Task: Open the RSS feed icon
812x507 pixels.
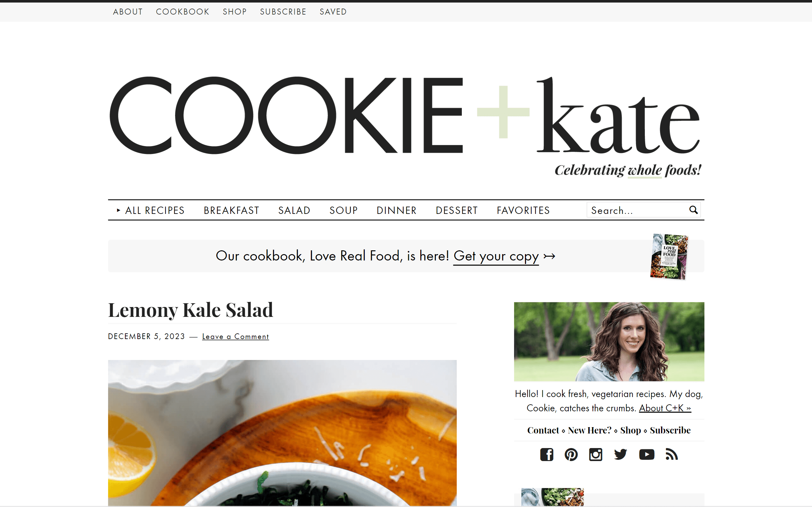Action: pos(672,455)
